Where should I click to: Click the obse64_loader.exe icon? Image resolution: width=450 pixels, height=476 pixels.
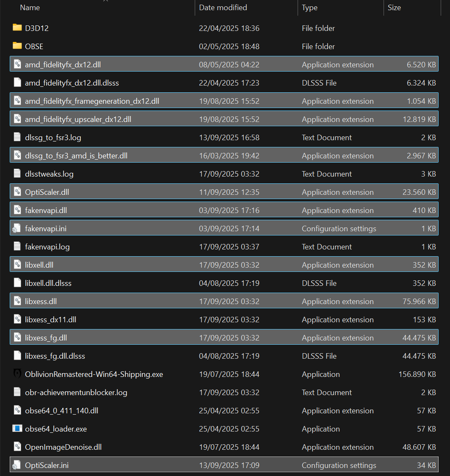pyautogui.click(x=17, y=429)
